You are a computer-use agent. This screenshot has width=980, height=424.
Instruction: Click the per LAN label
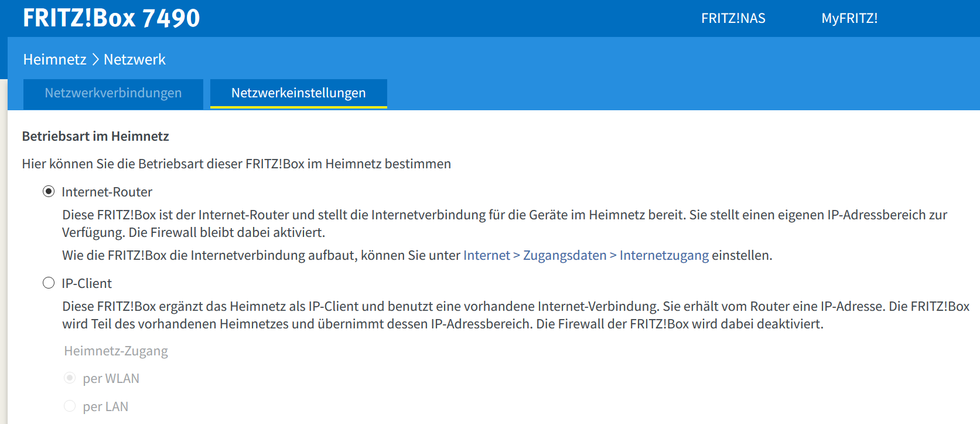pyautogui.click(x=105, y=406)
